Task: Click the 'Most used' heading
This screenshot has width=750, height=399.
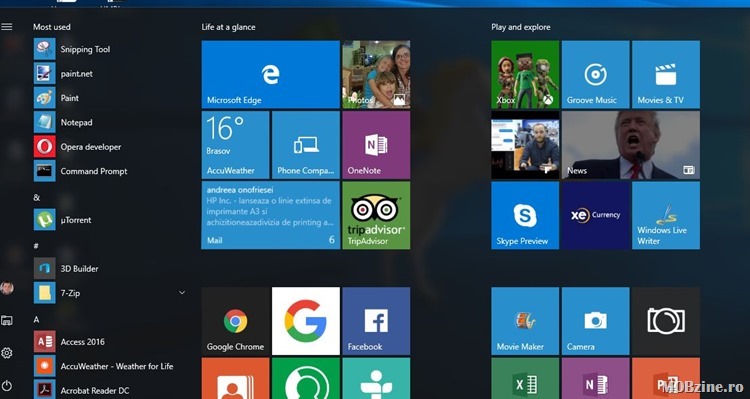Action: click(x=52, y=27)
